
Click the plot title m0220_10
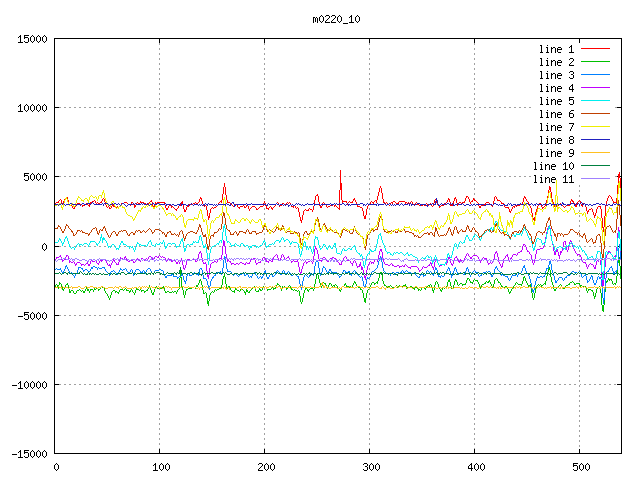pos(335,19)
